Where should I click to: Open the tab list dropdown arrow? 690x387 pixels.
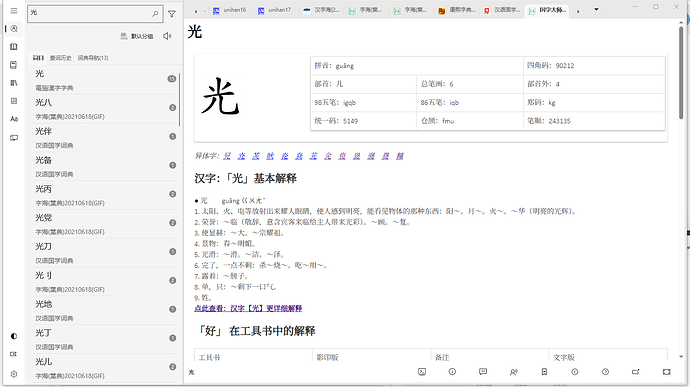point(596,9)
